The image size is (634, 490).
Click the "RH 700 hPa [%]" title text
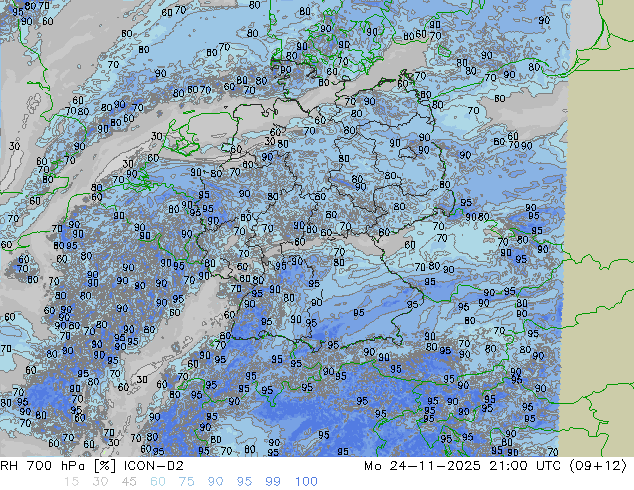(59, 466)
